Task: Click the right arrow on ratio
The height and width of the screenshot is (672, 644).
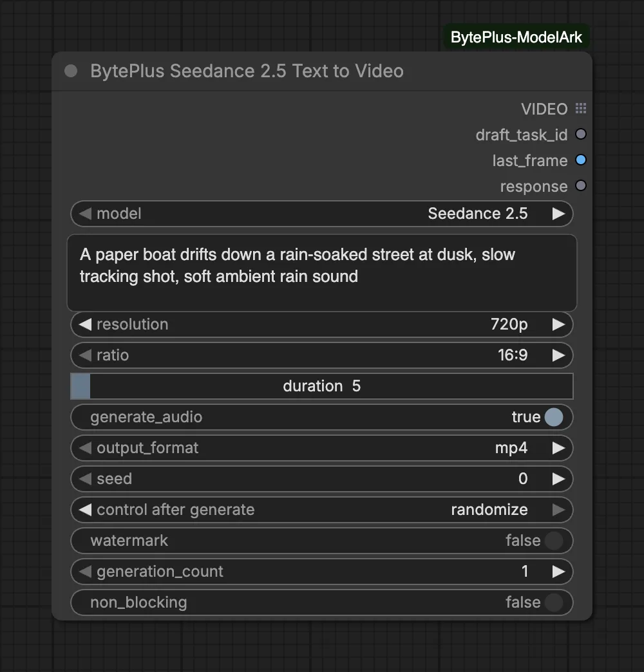Action: pyautogui.click(x=558, y=355)
